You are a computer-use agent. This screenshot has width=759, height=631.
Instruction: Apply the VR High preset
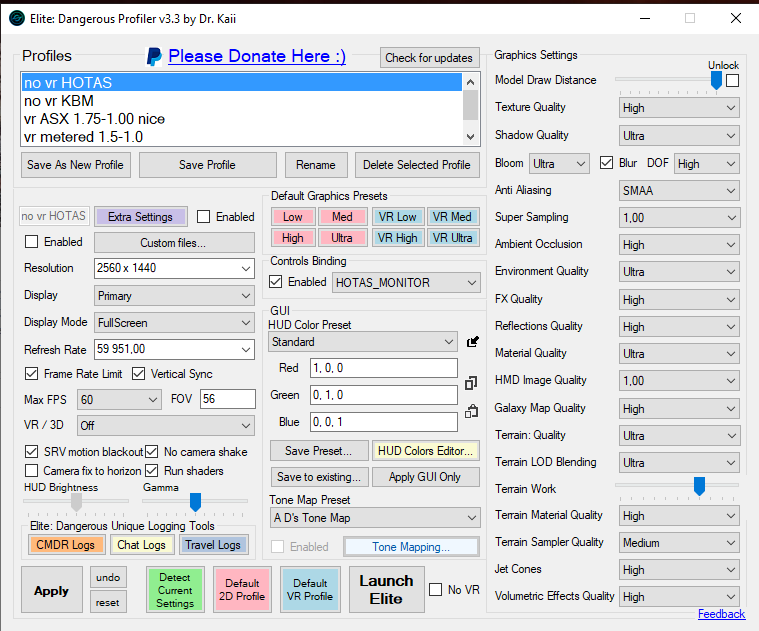click(397, 238)
